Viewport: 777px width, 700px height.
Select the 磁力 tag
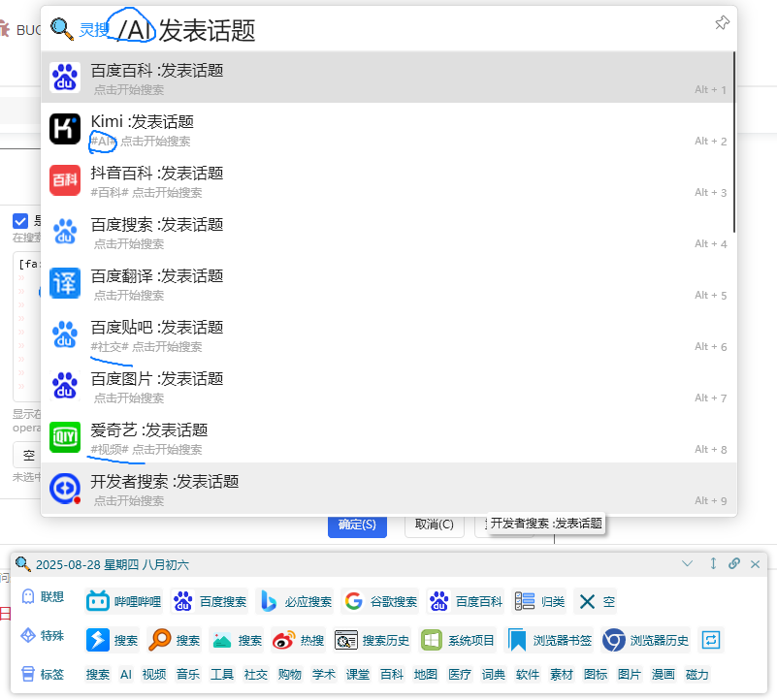tap(697, 674)
